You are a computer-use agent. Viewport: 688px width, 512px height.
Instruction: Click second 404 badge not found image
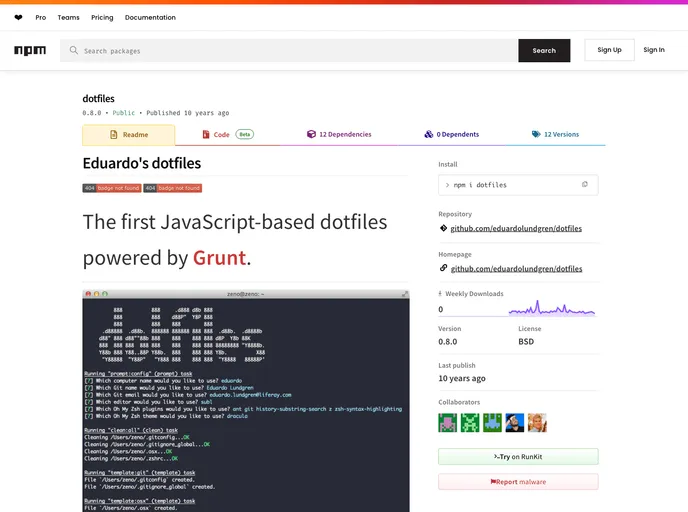[x=172, y=188]
